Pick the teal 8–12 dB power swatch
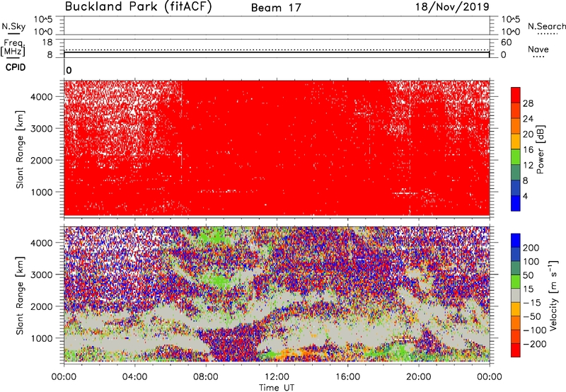Image resolution: width=566 pixels, height=392 pixels. pos(516,173)
